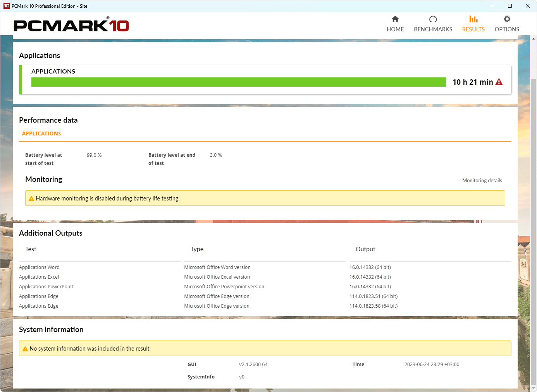537x392 pixels.
Task: Click Microsoft Office Powerpoint version text
Action: click(x=224, y=287)
